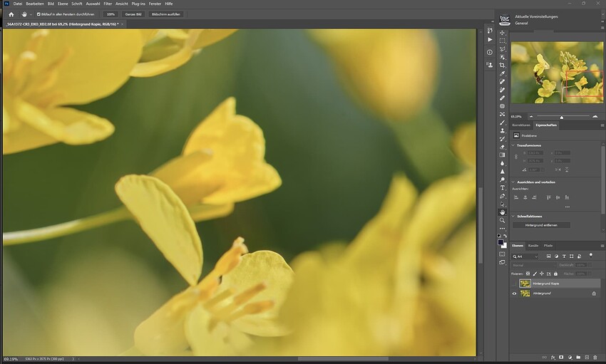Pick the Type (T) tool

[x=503, y=188]
